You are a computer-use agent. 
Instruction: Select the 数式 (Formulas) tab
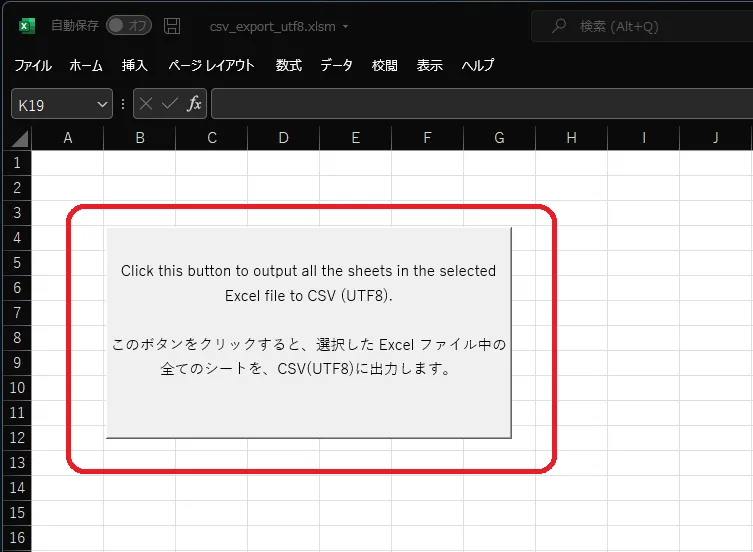[289, 66]
